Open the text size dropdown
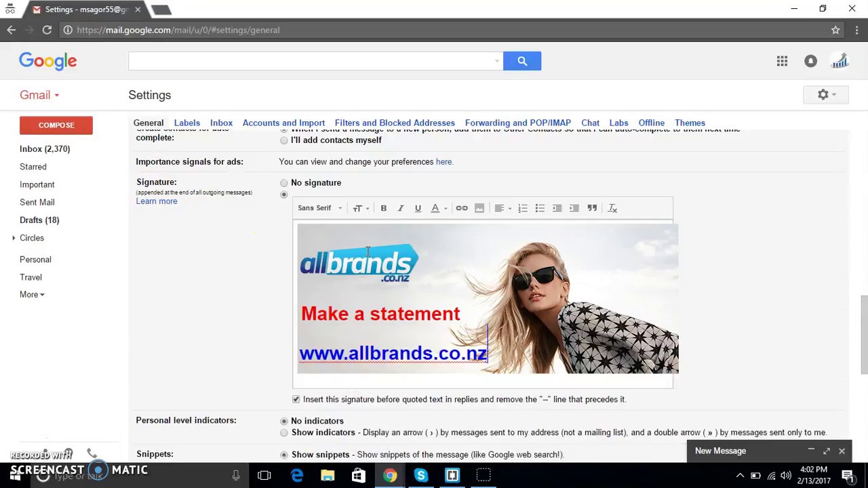868x488 pixels. coord(361,208)
